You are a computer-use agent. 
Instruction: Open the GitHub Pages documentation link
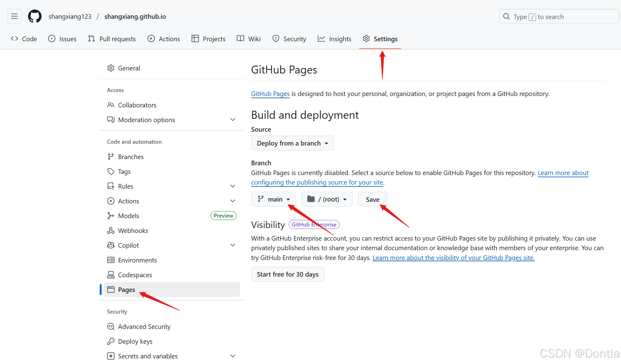tap(270, 94)
